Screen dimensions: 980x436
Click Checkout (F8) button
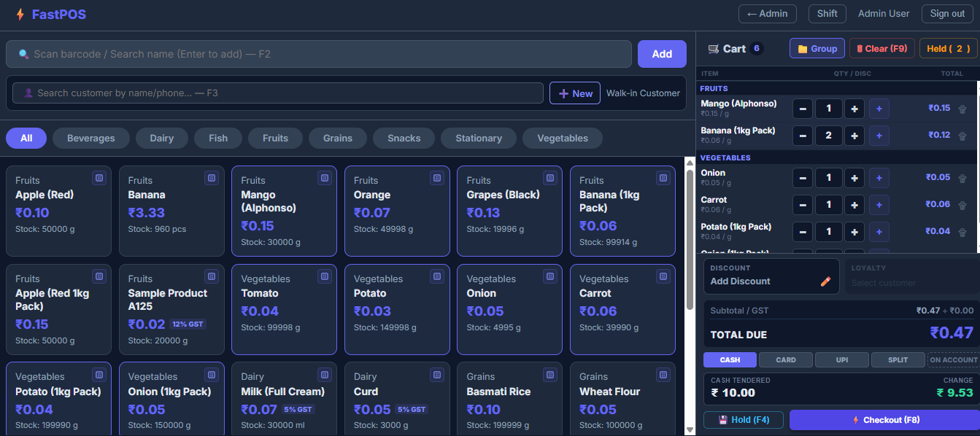pos(885,420)
